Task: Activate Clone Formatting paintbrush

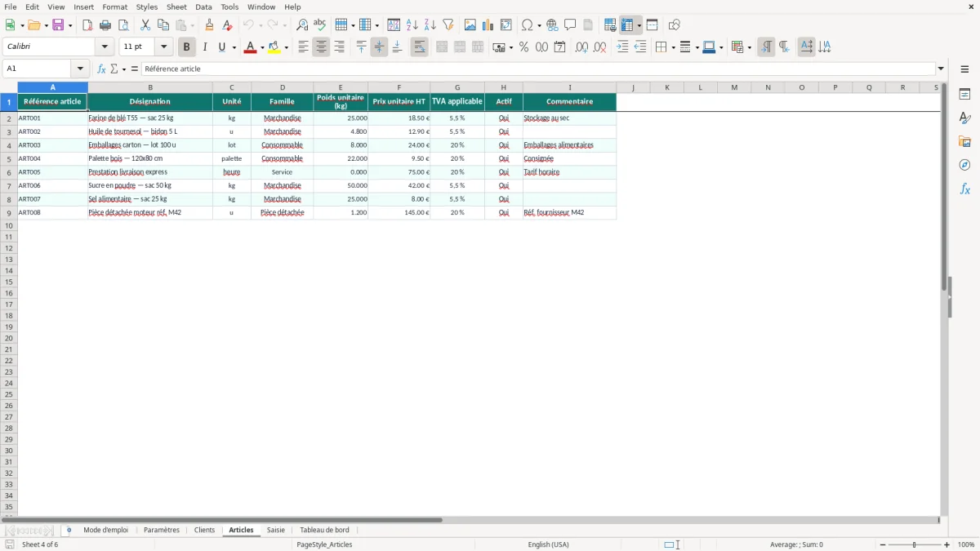Action: [x=210, y=25]
